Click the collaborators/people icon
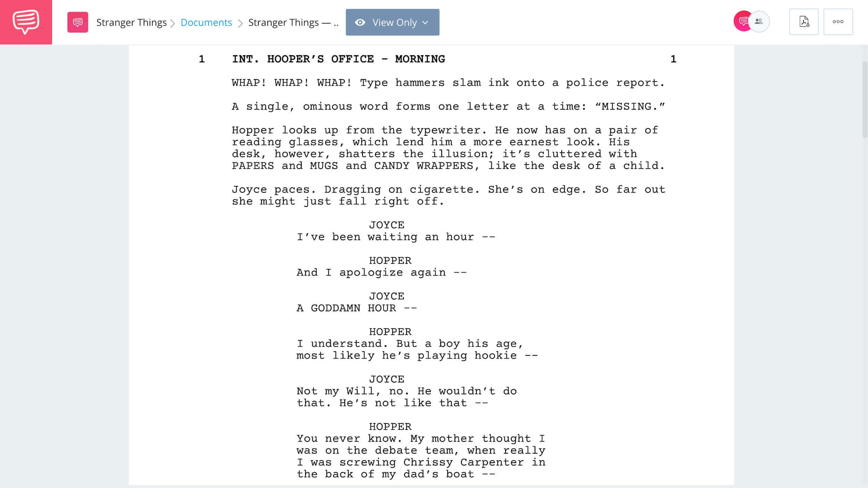This screenshot has width=868, height=488. tap(760, 22)
